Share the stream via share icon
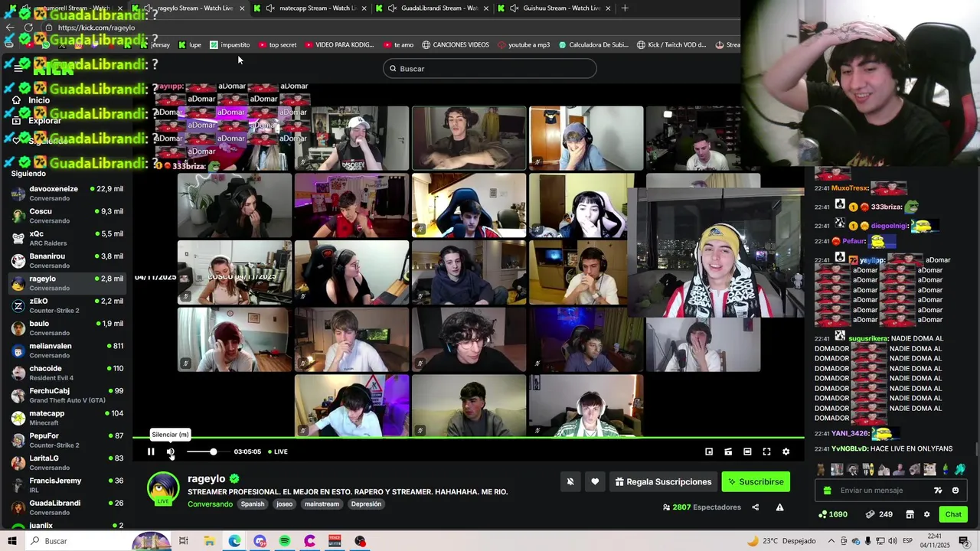The image size is (980, 551). [x=755, y=507]
